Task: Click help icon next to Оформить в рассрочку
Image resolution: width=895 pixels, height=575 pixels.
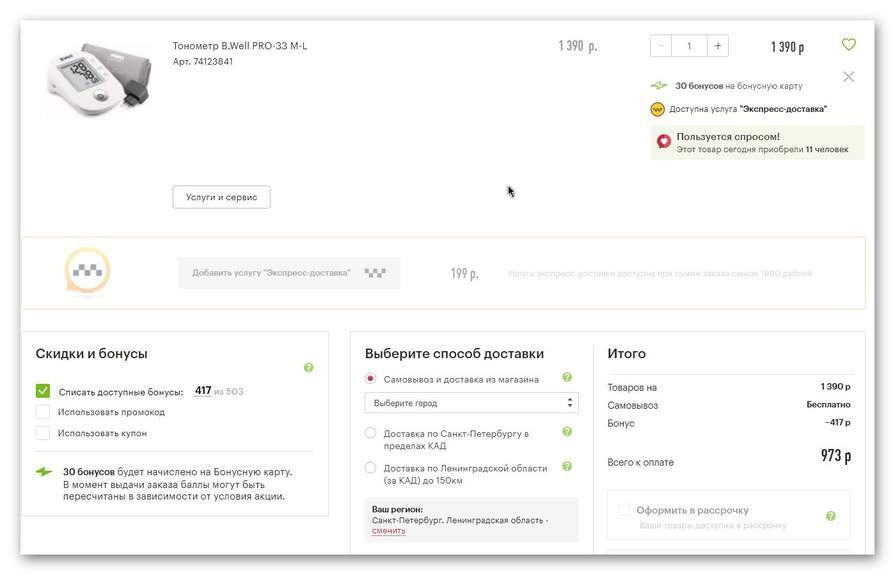Action: coord(830,516)
